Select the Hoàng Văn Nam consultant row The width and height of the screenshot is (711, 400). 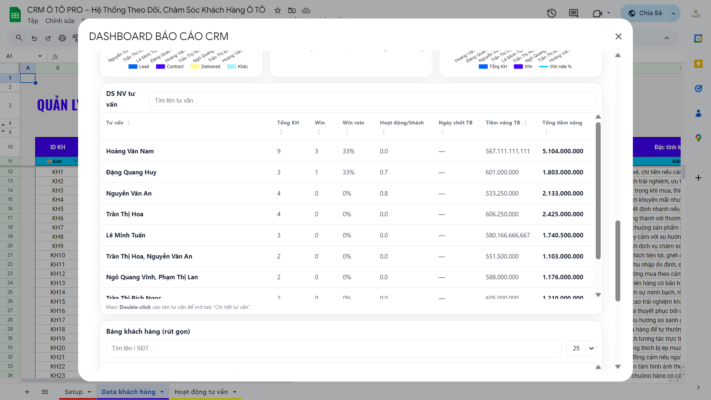(130, 151)
